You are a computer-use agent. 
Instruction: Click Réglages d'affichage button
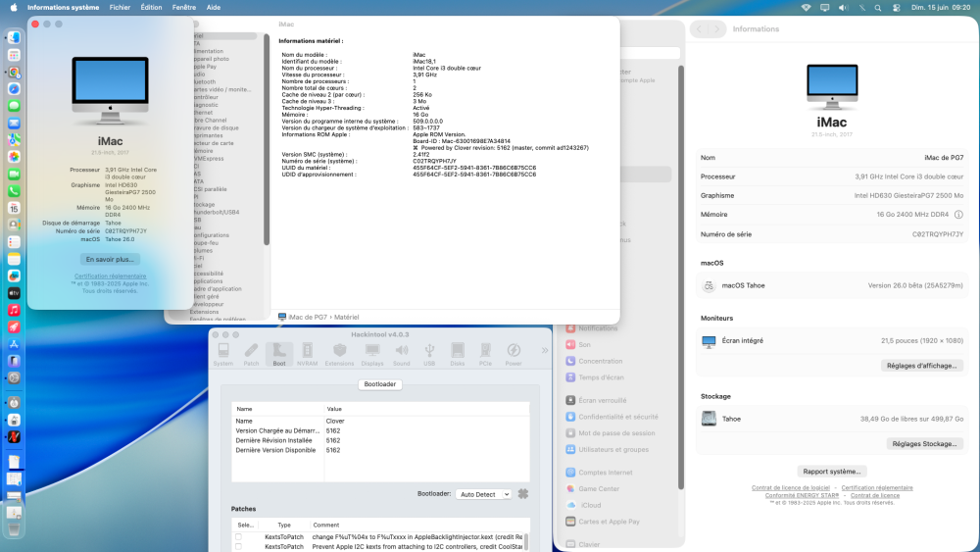(921, 366)
